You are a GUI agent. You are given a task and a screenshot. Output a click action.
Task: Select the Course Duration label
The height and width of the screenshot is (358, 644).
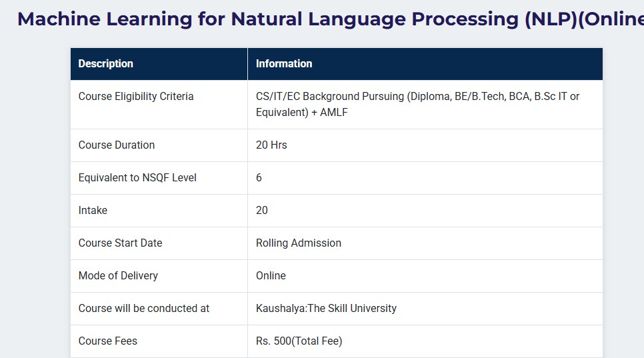[x=117, y=145]
